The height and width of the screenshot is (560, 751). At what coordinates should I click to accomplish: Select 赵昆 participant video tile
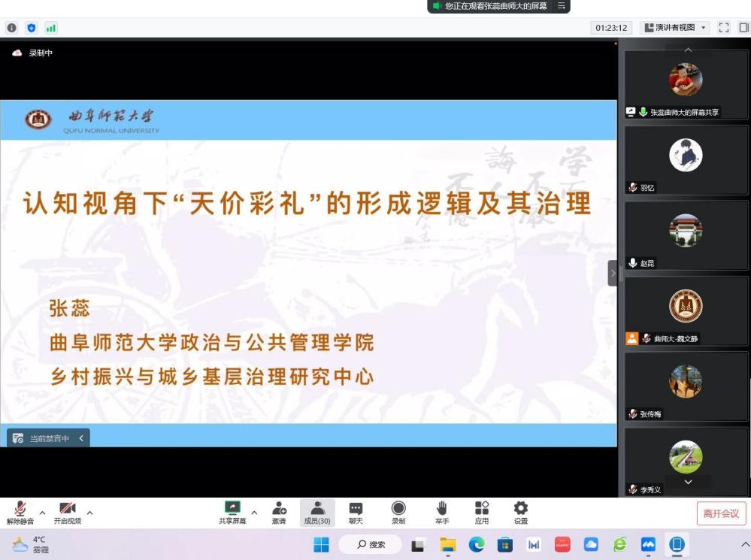click(686, 232)
